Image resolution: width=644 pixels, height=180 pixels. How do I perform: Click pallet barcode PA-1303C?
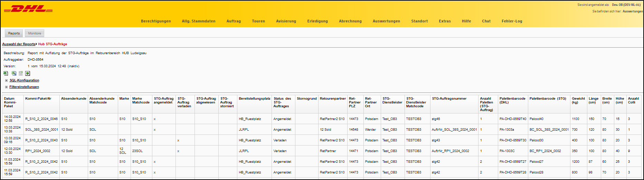pyautogui.click(x=507, y=151)
